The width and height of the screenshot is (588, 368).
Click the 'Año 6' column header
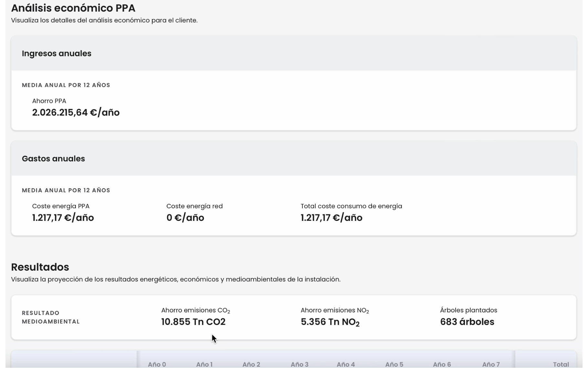point(442,364)
